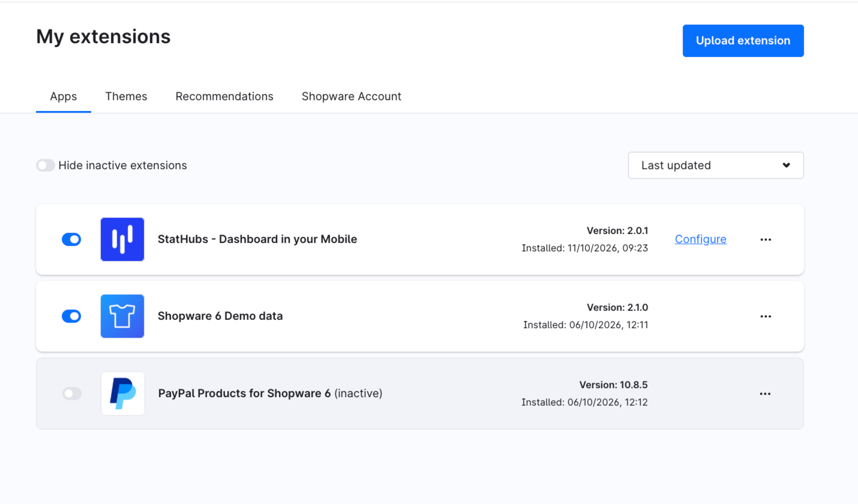Click the StatHubs - Dashboard in your Mobile title
858x504 pixels.
pyautogui.click(x=257, y=239)
